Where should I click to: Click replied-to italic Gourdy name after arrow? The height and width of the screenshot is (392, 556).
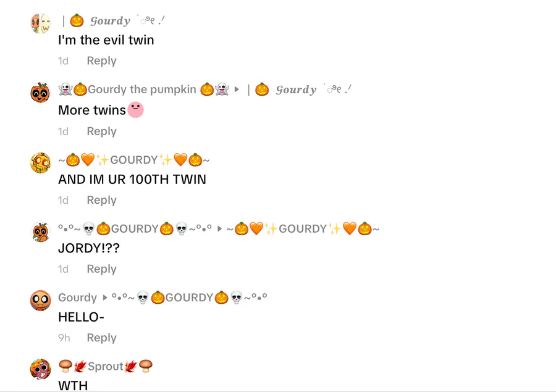pos(299,90)
